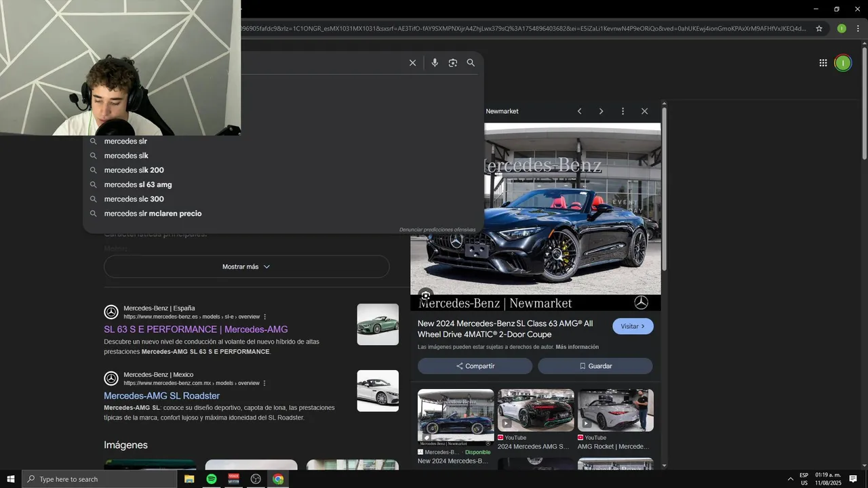The height and width of the screenshot is (488, 868).
Task: Open the Google apps grid
Action: (x=823, y=63)
